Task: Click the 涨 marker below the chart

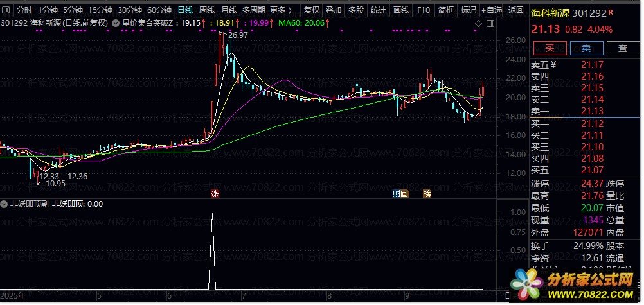Action: click(215, 194)
